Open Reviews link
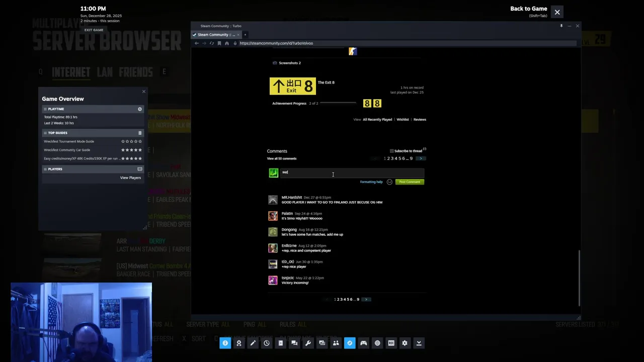Image resolution: width=644 pixels, height=362 pixels. click(420, 120)
